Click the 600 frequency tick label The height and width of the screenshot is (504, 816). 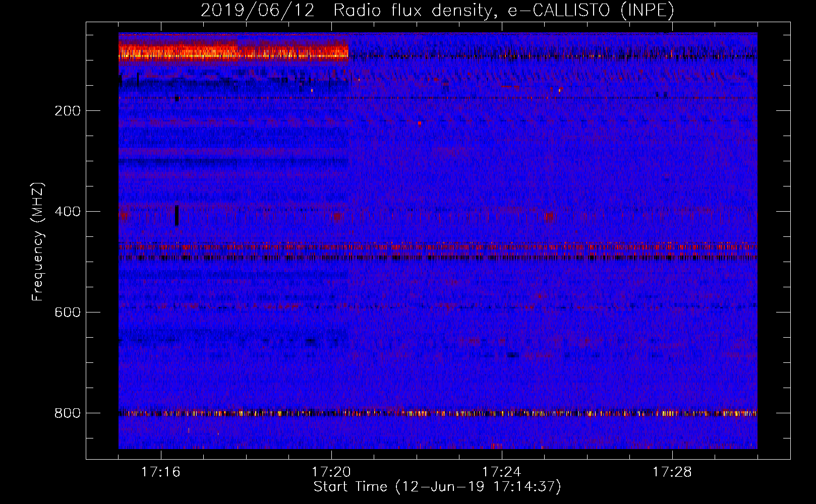coord(68,312)
